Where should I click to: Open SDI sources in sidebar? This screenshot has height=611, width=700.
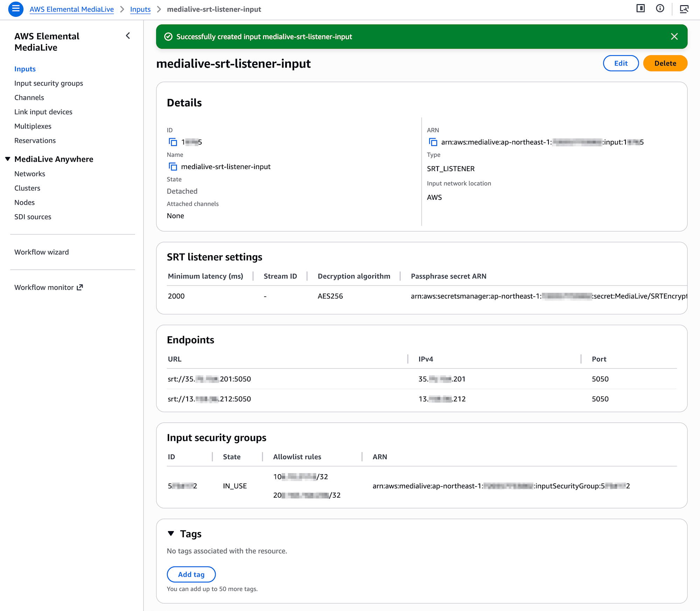point(33,217)
